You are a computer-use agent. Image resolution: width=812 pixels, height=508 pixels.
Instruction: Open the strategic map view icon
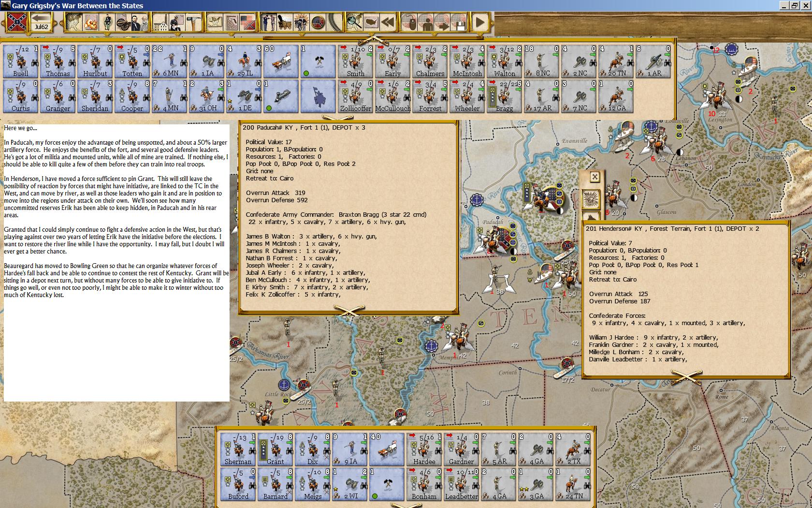pyautogui.click(x=73, y=22)
